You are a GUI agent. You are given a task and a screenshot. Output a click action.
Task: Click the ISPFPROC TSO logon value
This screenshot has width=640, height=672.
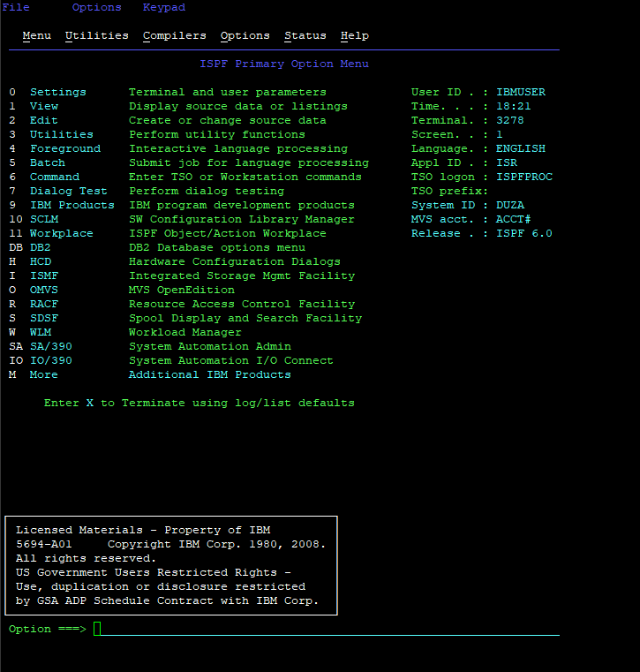coord(523,177)
